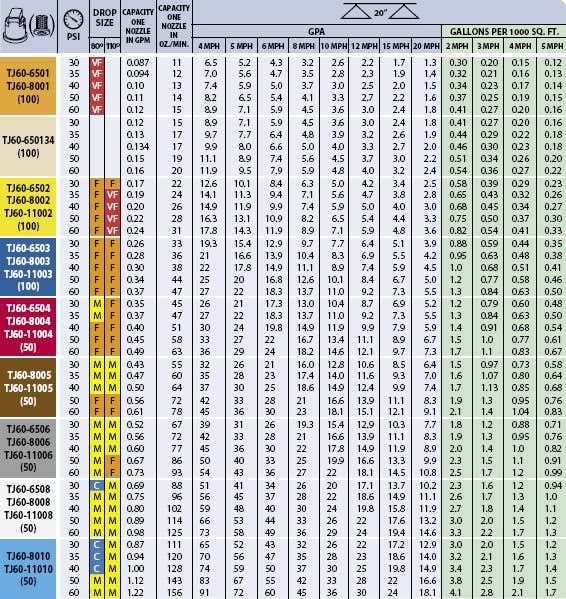This screenshot has width=566, height=599.
Task: Click the TJ60-8002 nozzle label
Action: (28, 200)
